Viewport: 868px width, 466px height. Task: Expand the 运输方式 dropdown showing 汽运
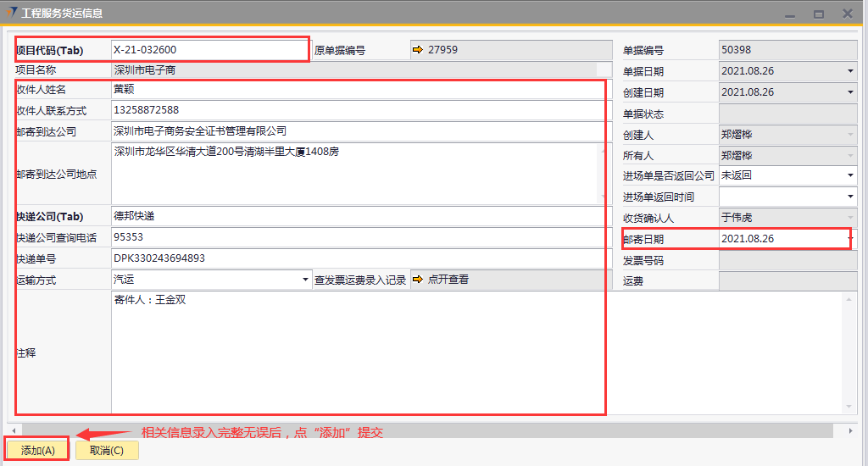[305, 280]
